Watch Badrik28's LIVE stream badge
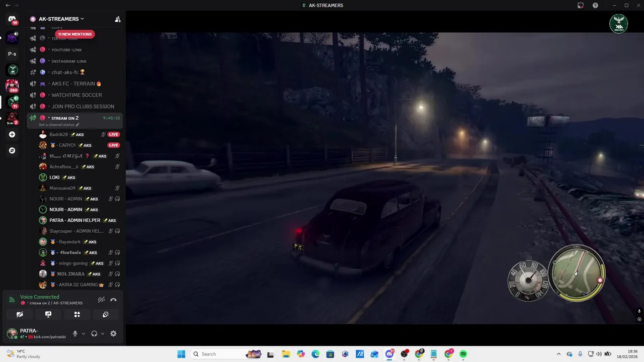This screenshot has width=644, height=362. click(114, 134)
